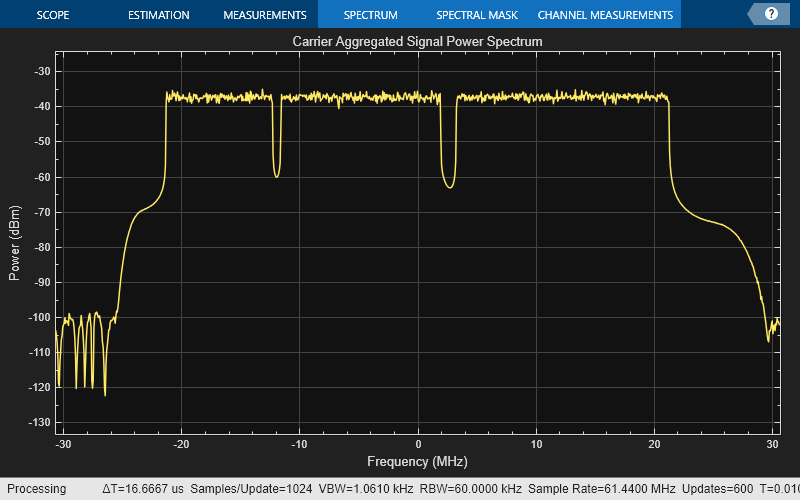Open the CHANNEL MEASUREMENTS tab

[605, 15]
